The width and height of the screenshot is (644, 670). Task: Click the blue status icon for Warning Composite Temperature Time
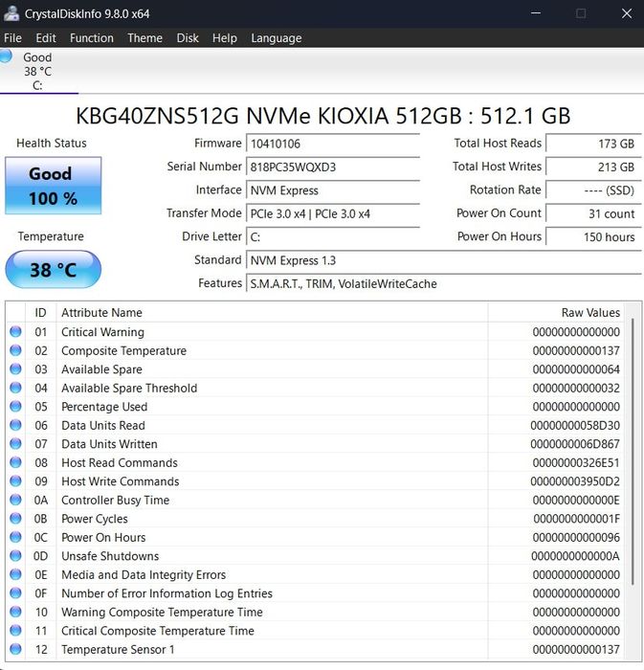pos(16,612)
